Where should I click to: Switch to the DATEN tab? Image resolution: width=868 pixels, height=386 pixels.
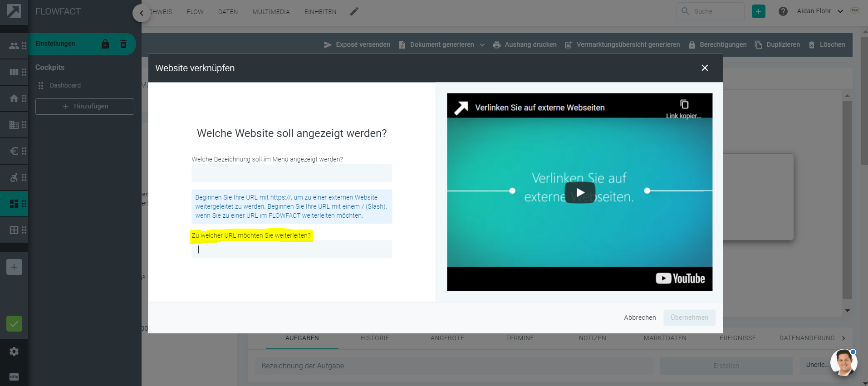point(228,12)
